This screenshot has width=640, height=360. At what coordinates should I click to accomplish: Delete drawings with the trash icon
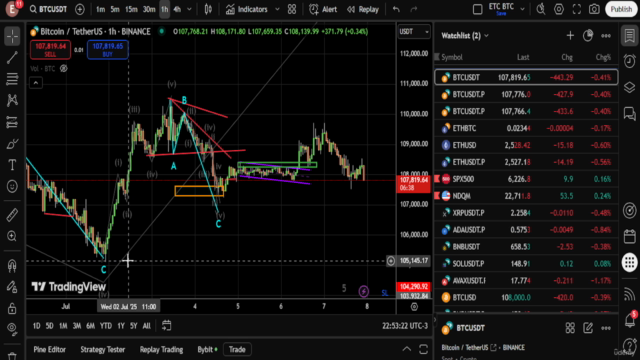point(12,356)
